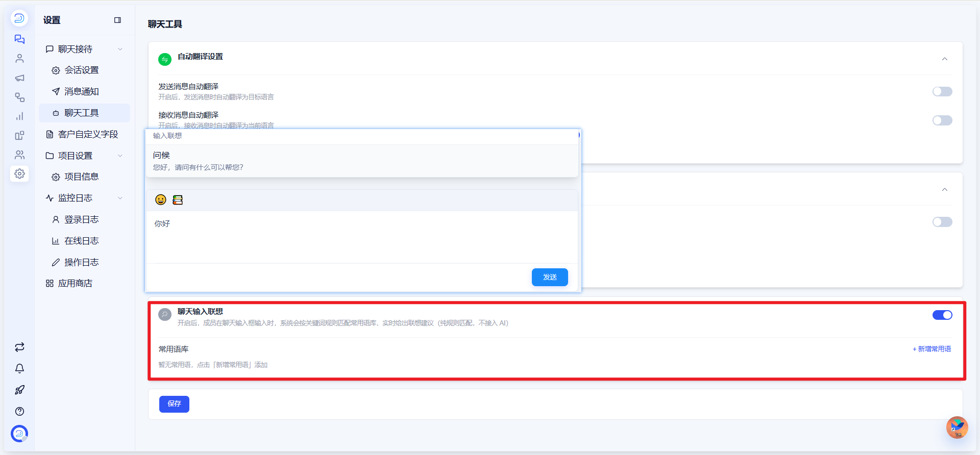Viewport: 980px width, 455px height.
Task: Collapse the 监控日志 menu group
Action: (x=120, y=198)
